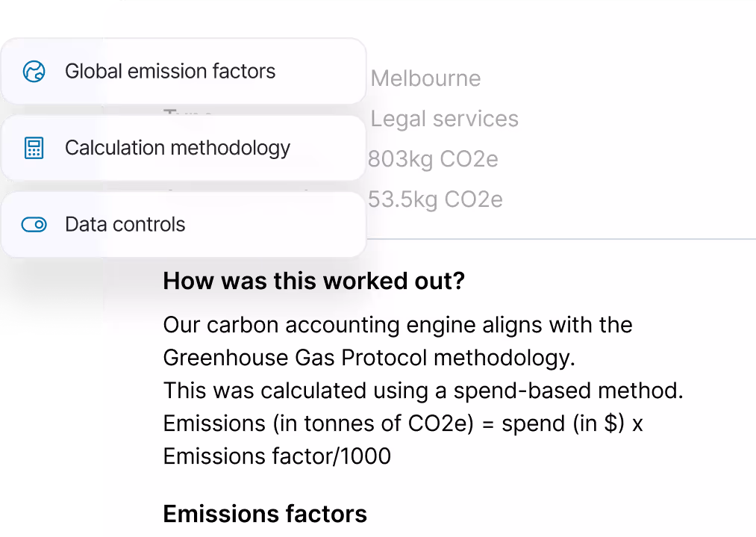Select the Calculation methodology item
This screenshot has height=537, width=756.
[x=178, y=148]
